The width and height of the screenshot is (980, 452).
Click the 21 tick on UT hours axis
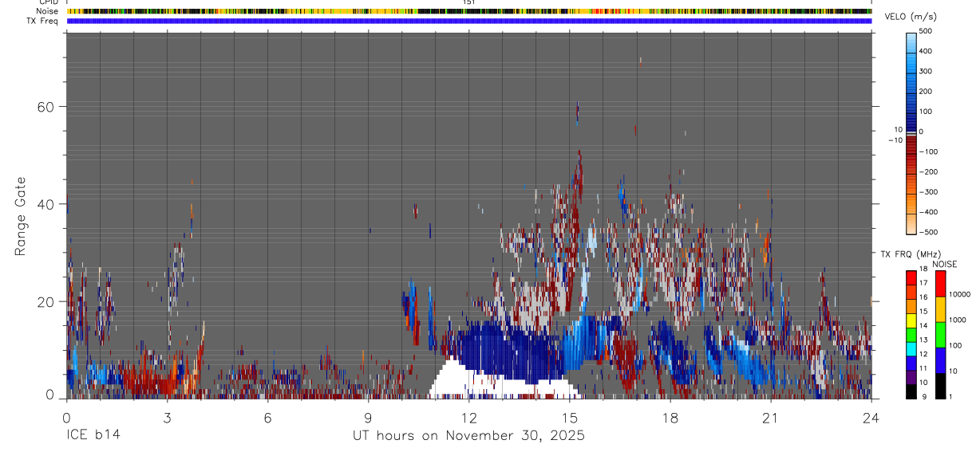771,417
